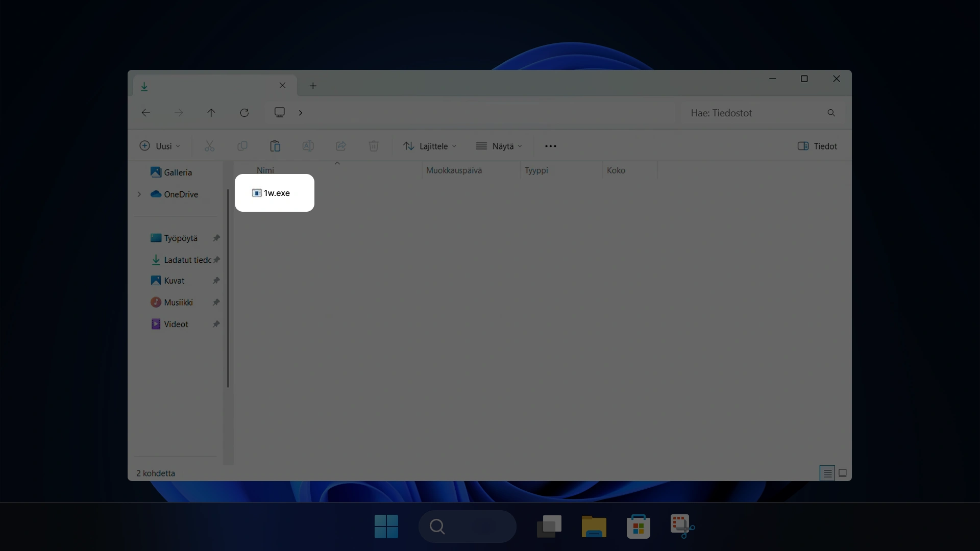The height and width of the screenshot is (551, 980).
Task: Open Snipping Tool from the taskbar
Action: point(682,527)
